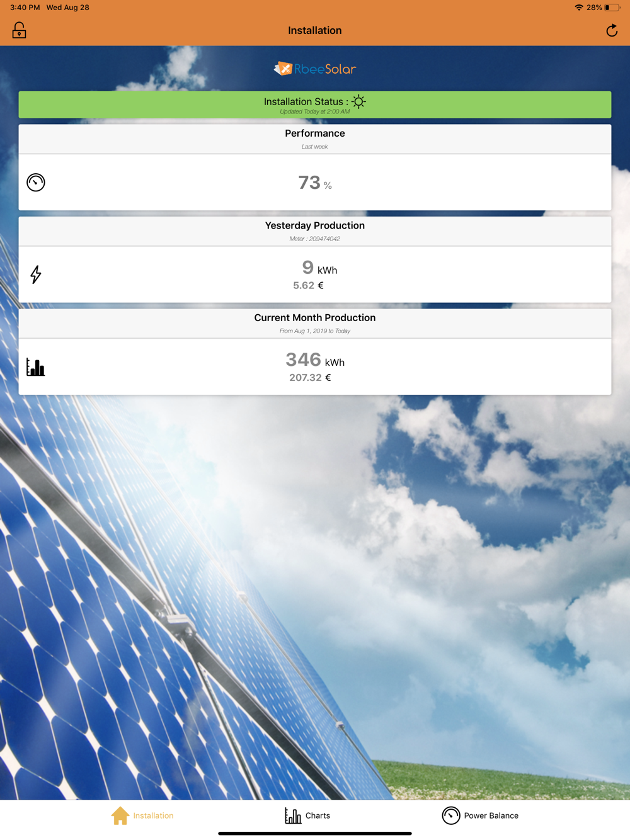Open the Current Month Production header

tap(315, 323)
